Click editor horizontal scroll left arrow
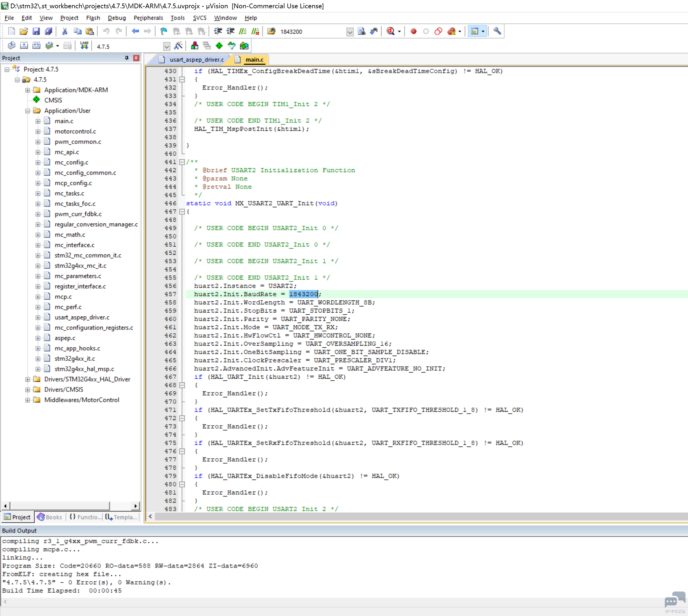 tap(150, 517)
